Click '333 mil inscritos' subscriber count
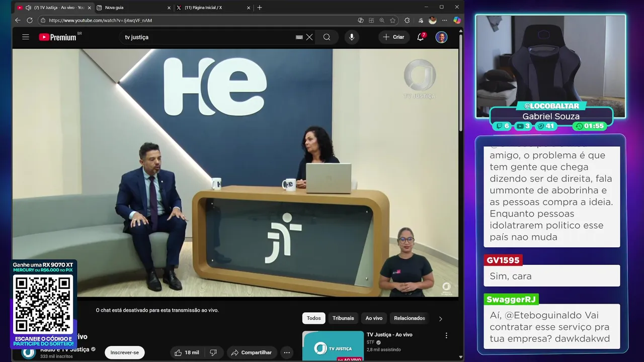This screenshot has width=644, height=362. tap(56, 356)
